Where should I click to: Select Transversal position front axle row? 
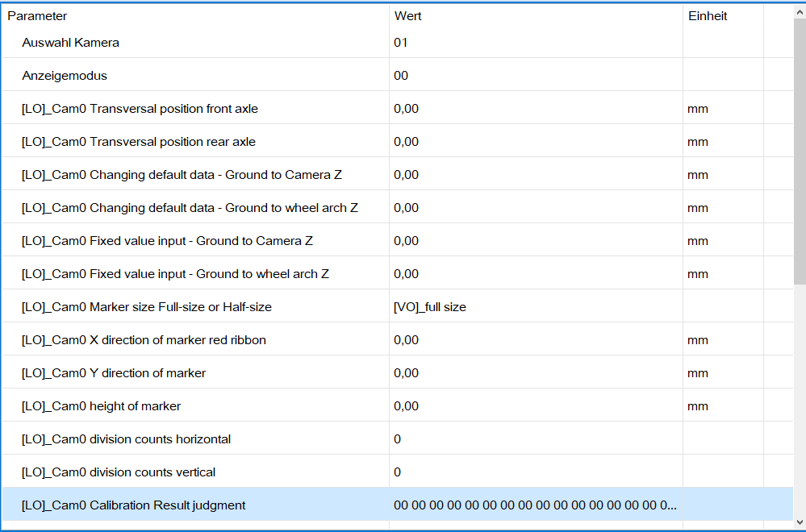(x=140, y=109)
